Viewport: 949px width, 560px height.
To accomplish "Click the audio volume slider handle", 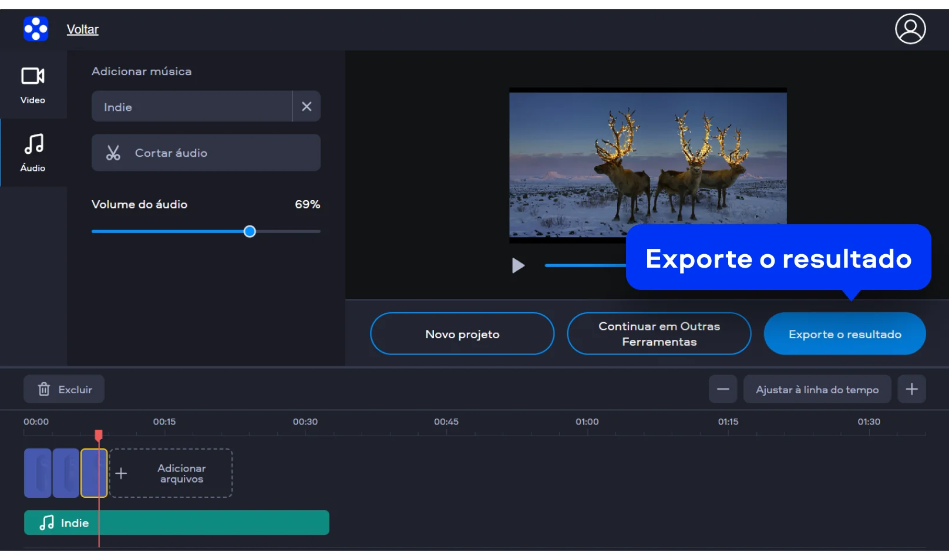I will click(x=250, y=231).
